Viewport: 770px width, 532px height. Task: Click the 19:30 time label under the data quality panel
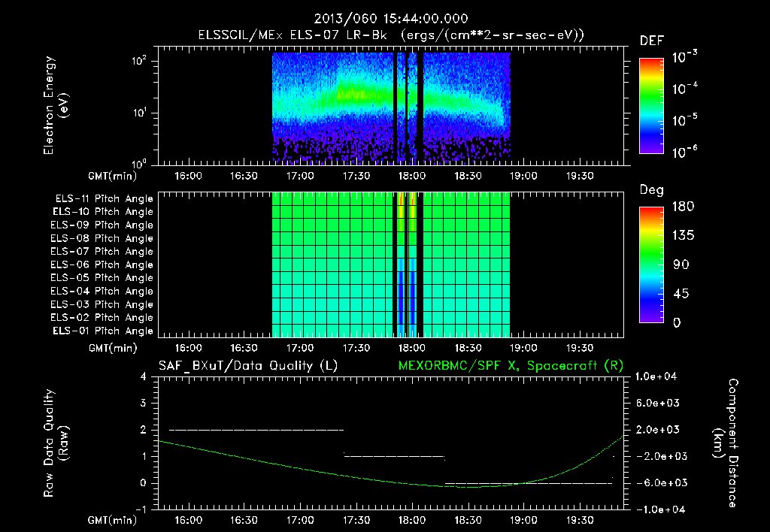pos(580,520)
